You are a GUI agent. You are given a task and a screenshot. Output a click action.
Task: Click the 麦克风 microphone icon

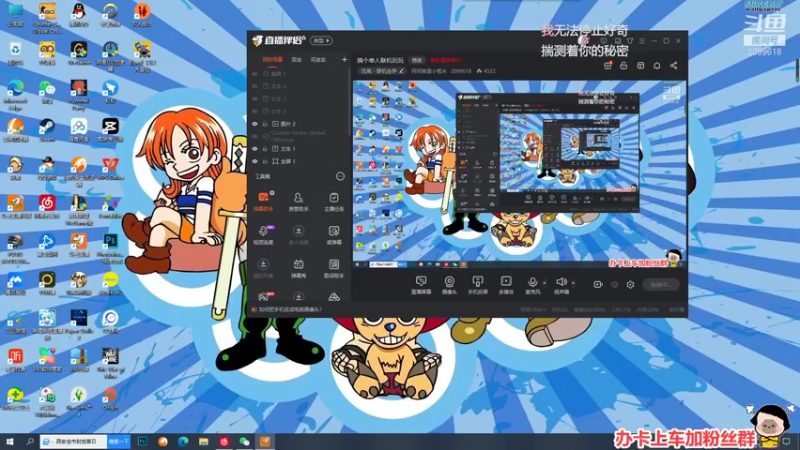[532, 282]
